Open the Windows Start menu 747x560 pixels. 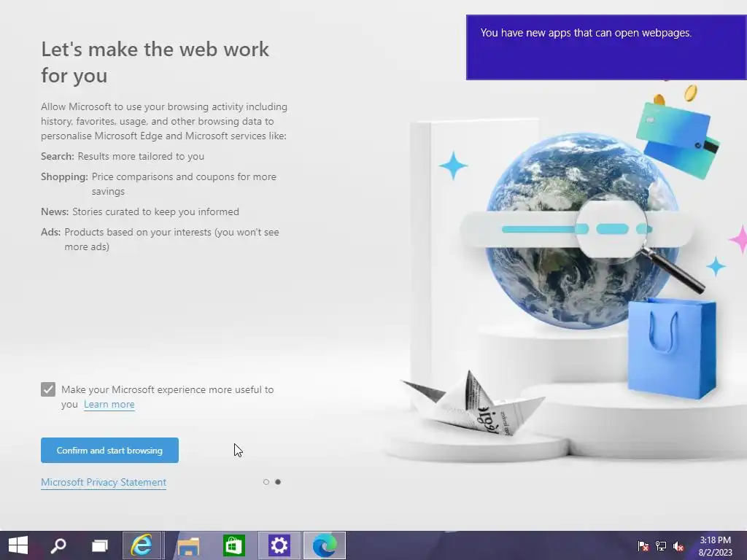[x=18, y=545]
